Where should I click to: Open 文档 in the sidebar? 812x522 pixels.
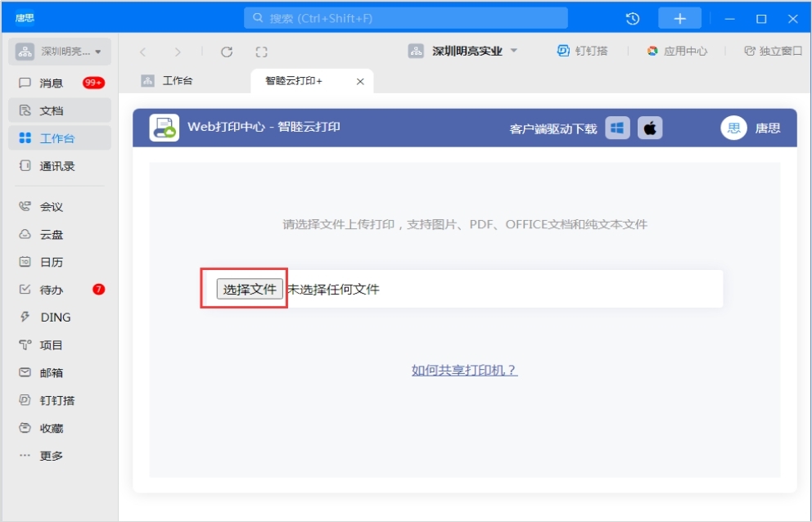(60, 110)
